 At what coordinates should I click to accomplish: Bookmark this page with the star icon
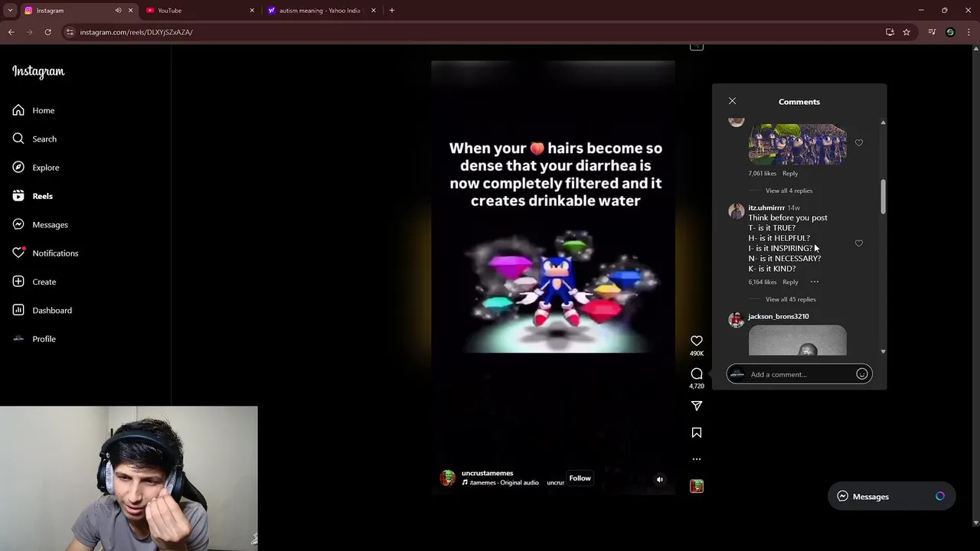pyautogui.click(x=906, y=32)
